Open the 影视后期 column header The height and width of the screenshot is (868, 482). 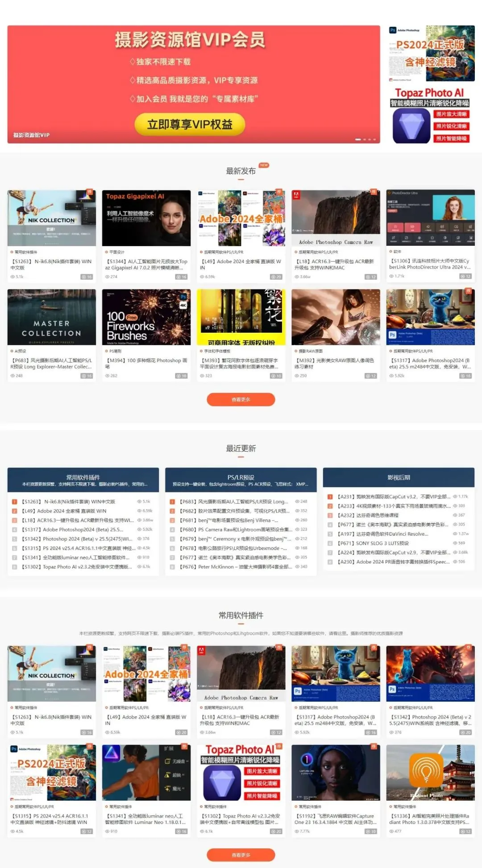tap(399, 477)
